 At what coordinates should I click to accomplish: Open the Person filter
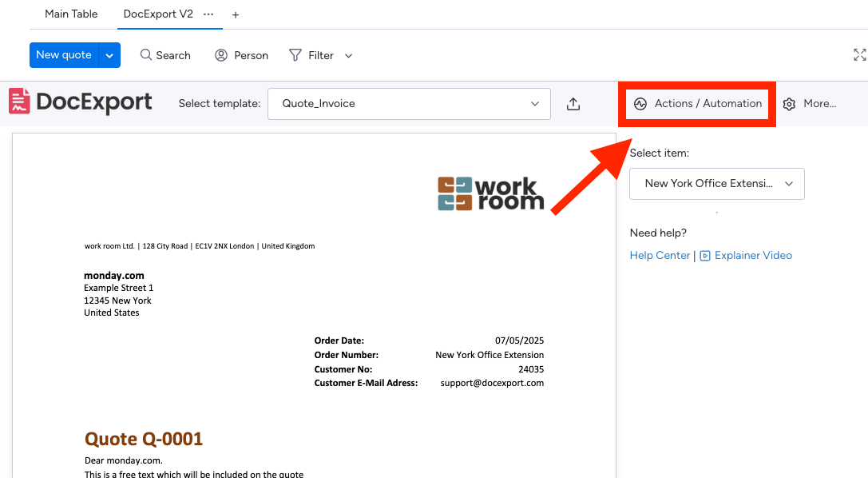click(x=241, y=55)
